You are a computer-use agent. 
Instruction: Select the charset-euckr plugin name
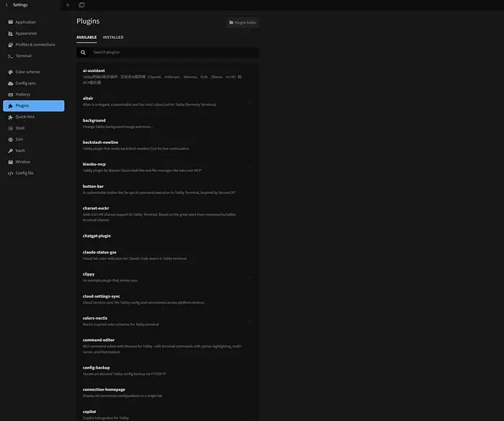pyautogui.click(x=96, y=208)
